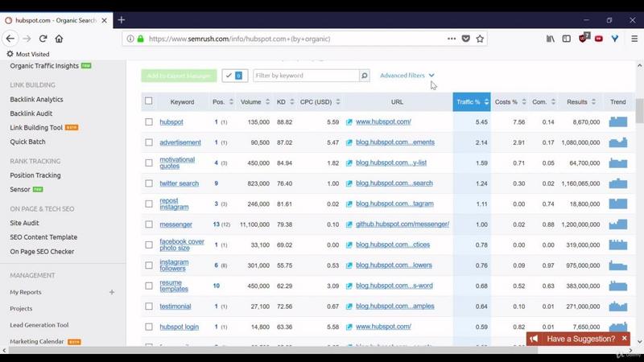
Task: Reload the page with refresh icon
Action: coord(43,39)
